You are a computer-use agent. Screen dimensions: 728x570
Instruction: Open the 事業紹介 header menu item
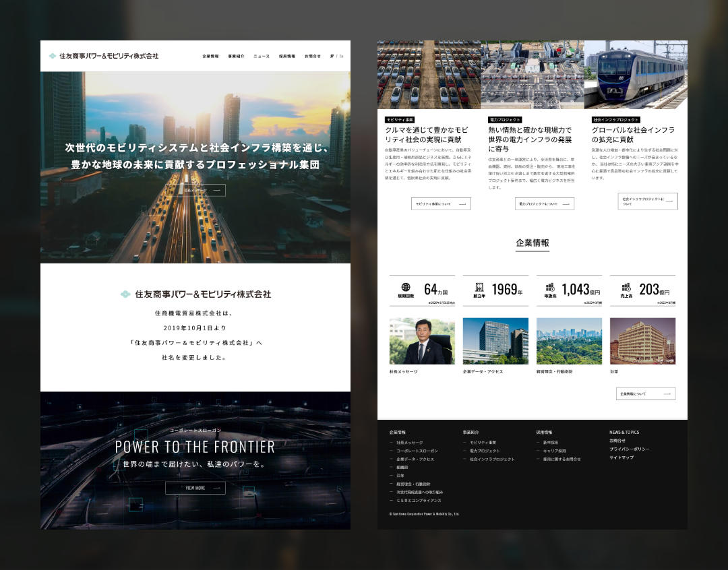point(236,56)
